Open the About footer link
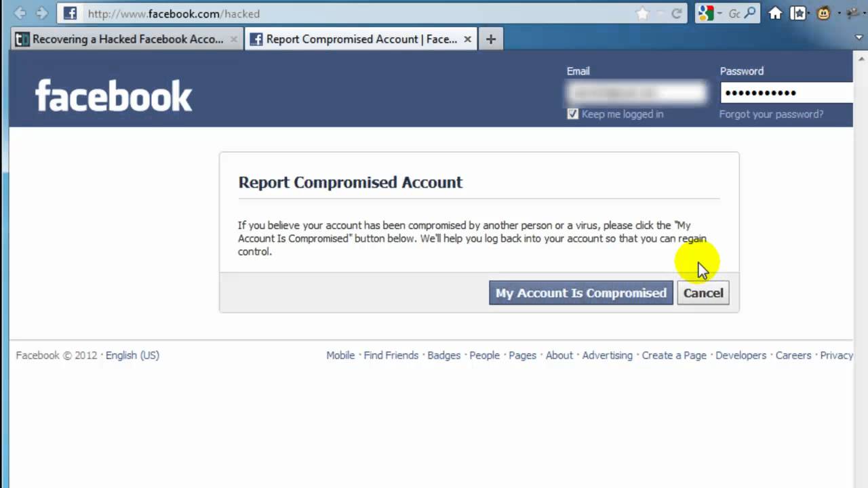Image resolution: width=868 pixels, height=488 pixels. pyautogui.click(x=559, y=355)
